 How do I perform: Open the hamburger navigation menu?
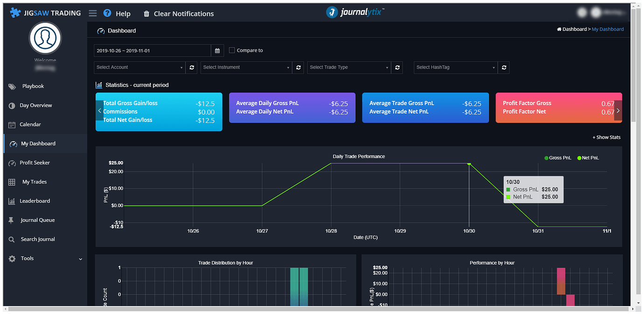pyautogui.click(x=92, y=13)
